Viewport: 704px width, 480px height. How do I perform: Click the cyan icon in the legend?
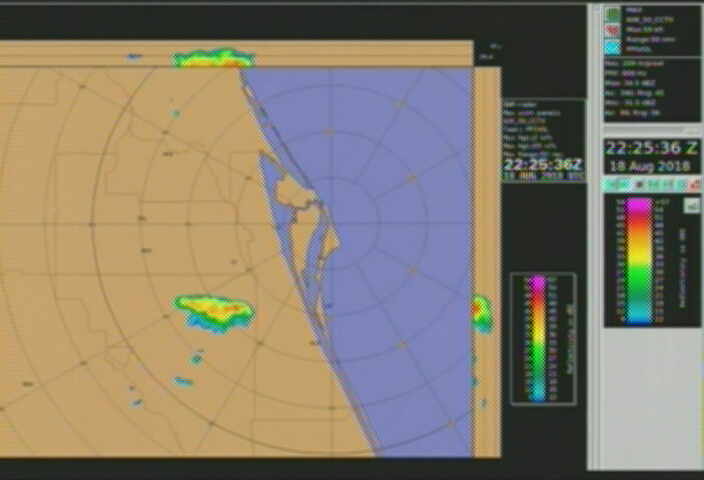click(x=612, y=47)
